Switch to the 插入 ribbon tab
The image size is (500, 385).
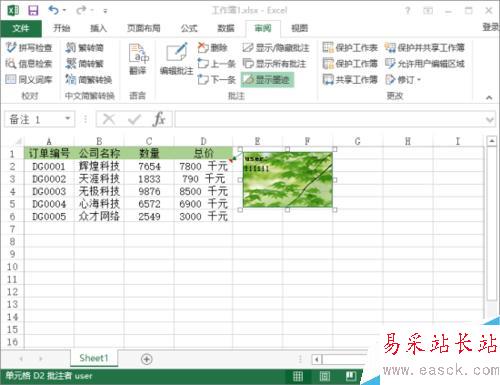98,28
